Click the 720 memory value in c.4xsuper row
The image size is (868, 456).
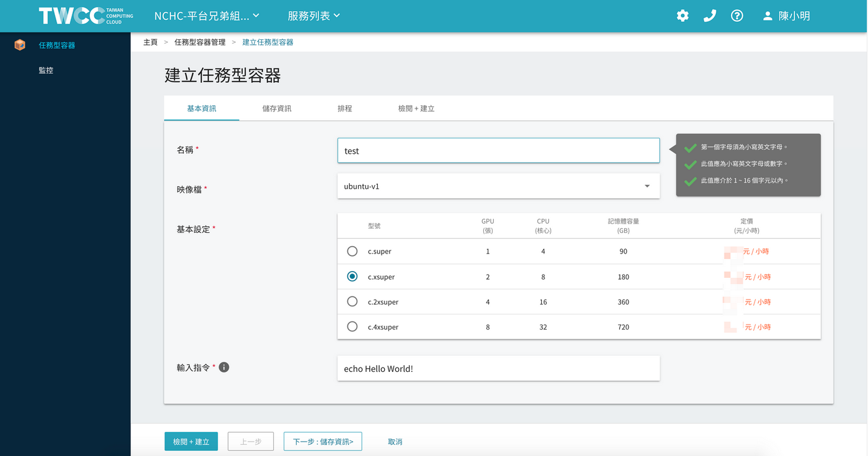coord(623,327)
